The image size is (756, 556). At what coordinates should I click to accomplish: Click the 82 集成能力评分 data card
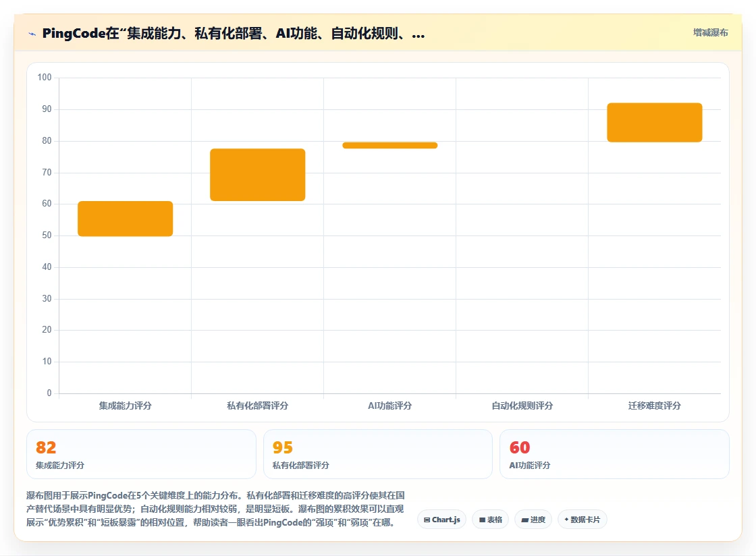[141, 454]
